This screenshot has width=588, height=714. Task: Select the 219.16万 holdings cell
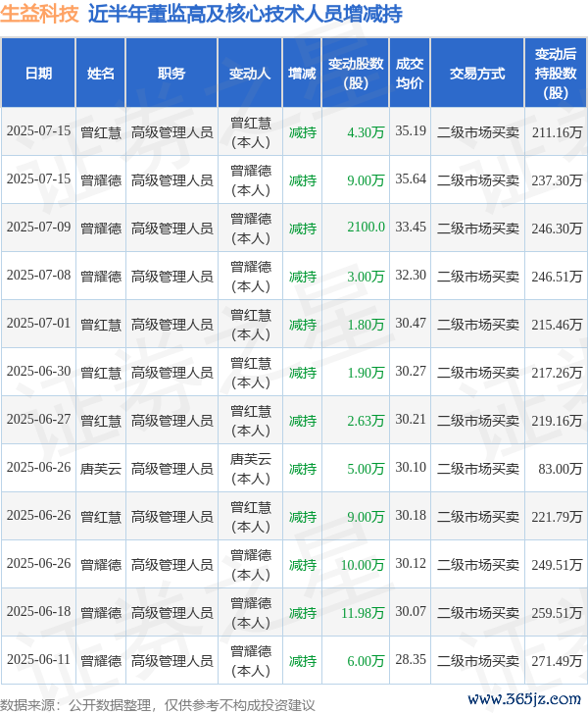coord(557,421)
